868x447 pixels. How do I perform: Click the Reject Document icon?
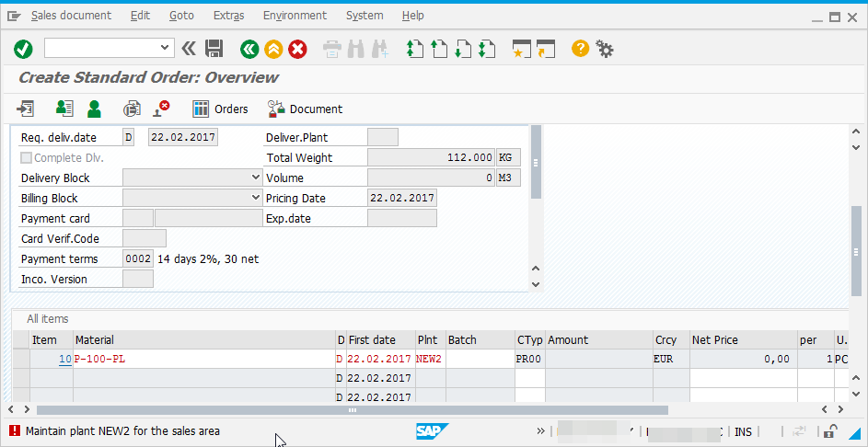click(161, 109)
